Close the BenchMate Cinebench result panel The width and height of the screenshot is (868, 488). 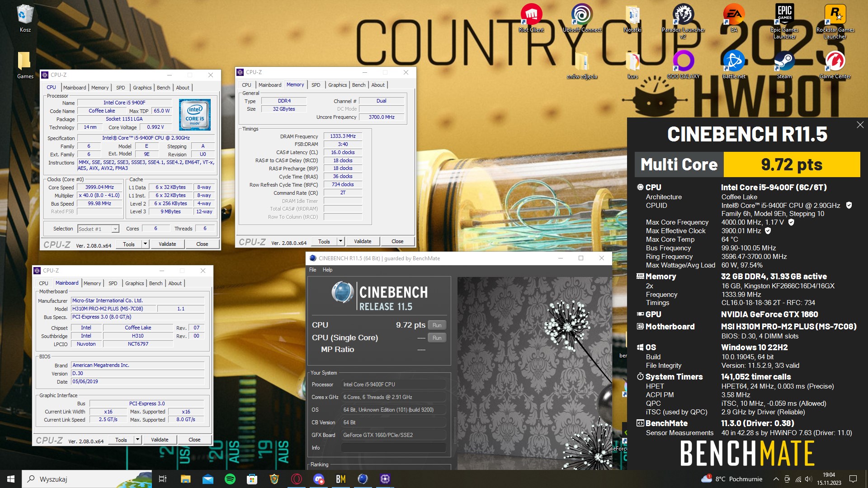tap(860, 125)
